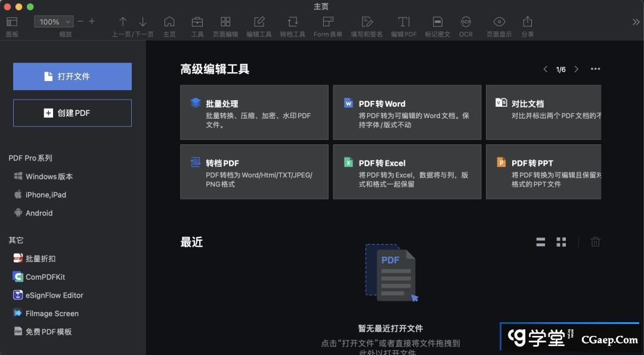Select Windows版本 in the sidebar
Image resolution: width=644 pixels, height=355 pixels.
49,177
